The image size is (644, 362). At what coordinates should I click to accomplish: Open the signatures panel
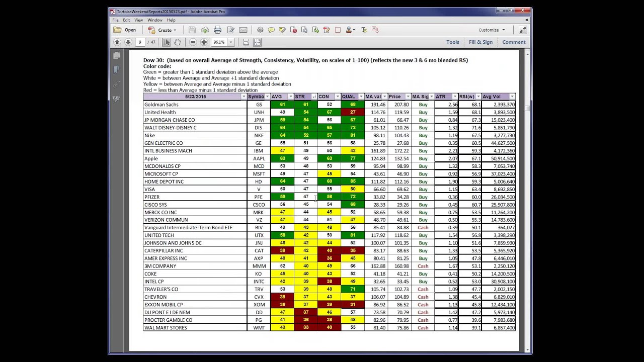click(117, 99)
